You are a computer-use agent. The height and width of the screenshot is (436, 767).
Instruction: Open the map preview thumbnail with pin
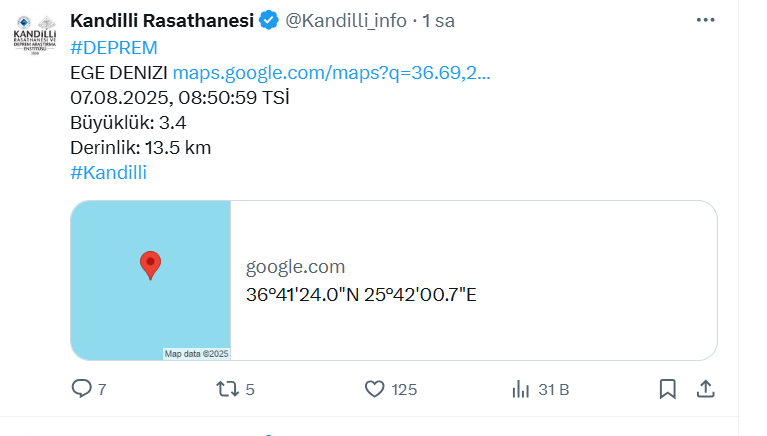[151, 280]
